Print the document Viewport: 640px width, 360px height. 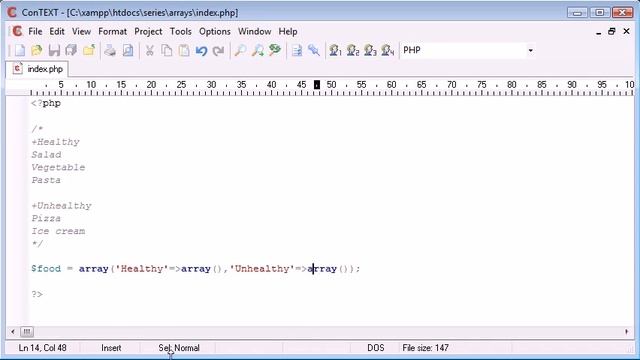pyautogui.click(x=110, y=51)
